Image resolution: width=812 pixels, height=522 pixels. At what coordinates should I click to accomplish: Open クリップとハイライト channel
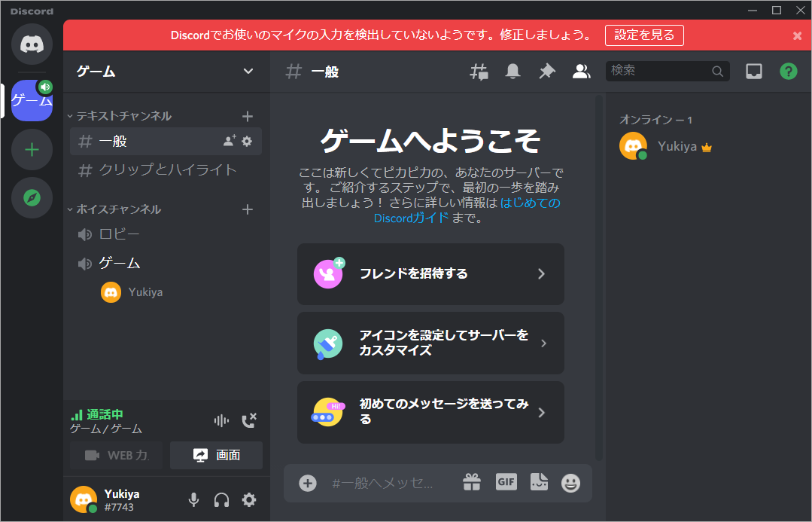166,170
